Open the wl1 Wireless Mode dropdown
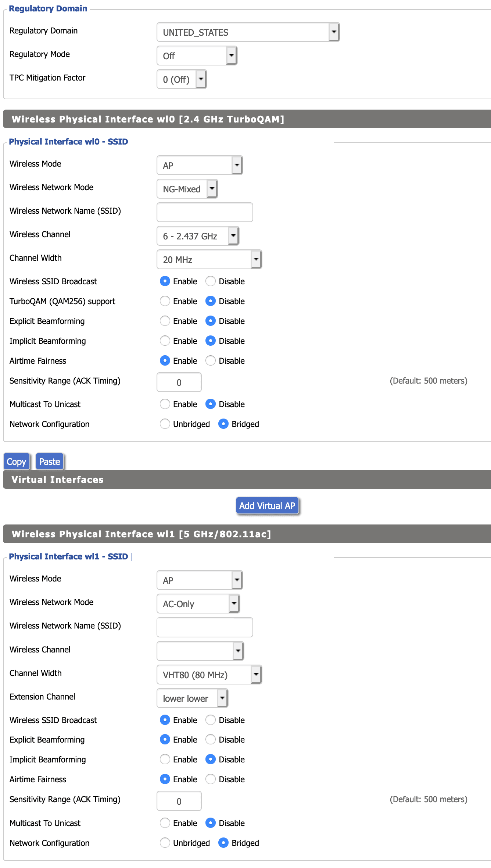 [x=200, y=580]
